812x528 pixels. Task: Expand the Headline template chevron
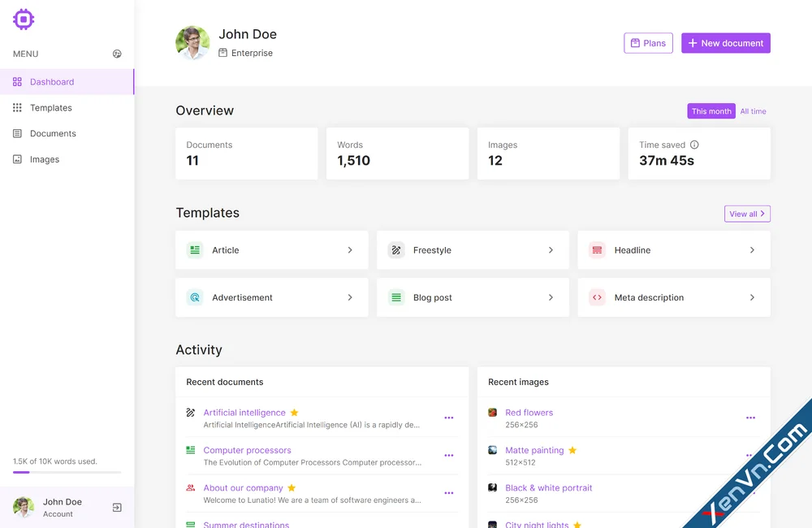pyautogui.click(x=753, y=250)
